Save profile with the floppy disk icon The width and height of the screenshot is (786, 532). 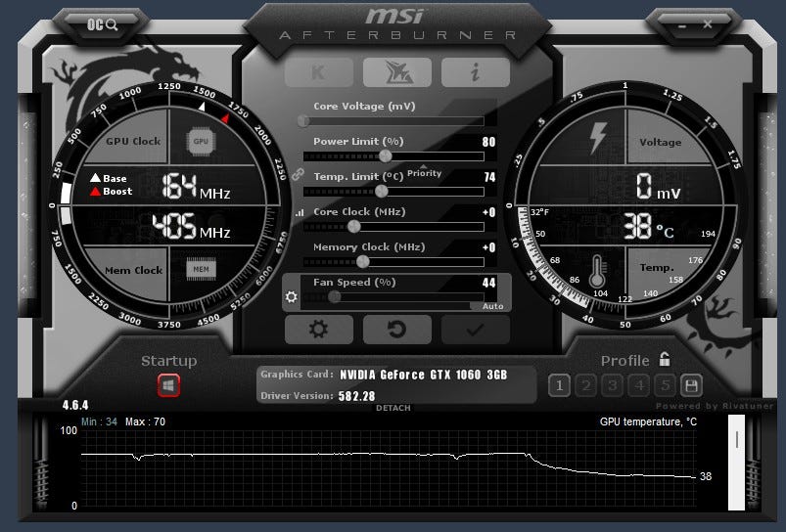691,385
